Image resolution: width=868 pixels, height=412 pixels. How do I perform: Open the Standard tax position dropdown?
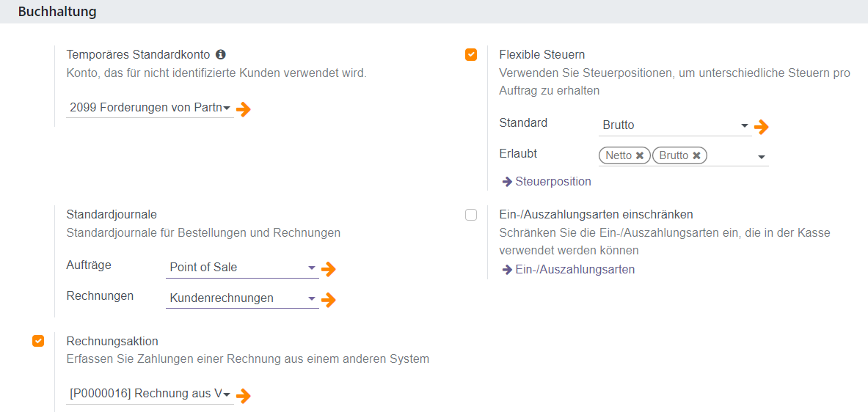[x=744, y=125]
